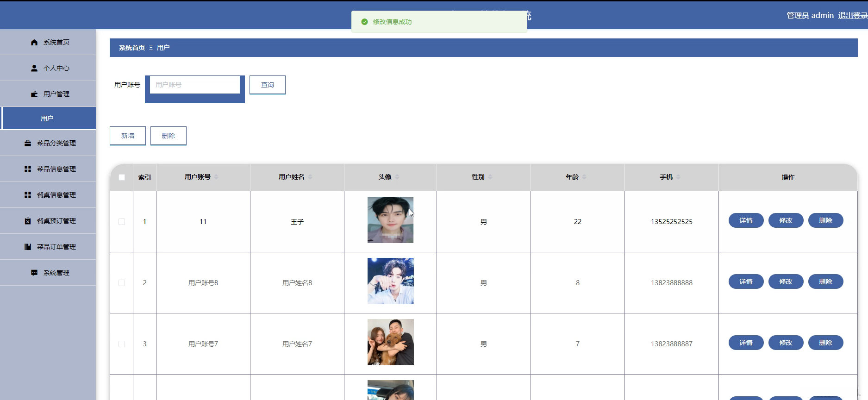Click 修改 for 用户账号8
The image size is (868, 400).
tap(786, 281)
